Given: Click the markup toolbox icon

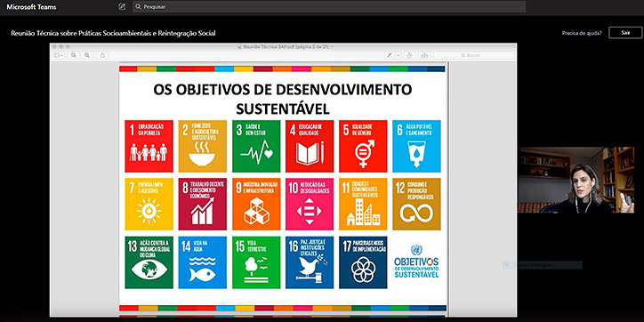Looking at the screenshot, I should [x=424, y=55].
